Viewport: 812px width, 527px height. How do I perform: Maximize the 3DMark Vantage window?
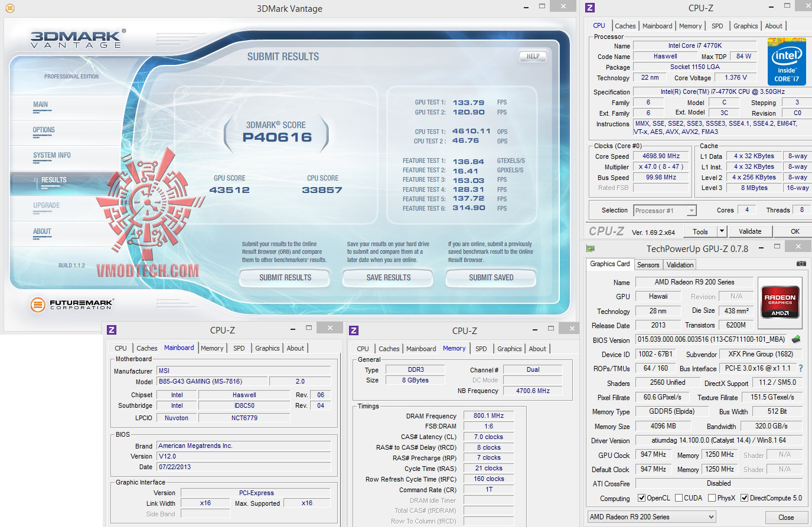point(542,6)
